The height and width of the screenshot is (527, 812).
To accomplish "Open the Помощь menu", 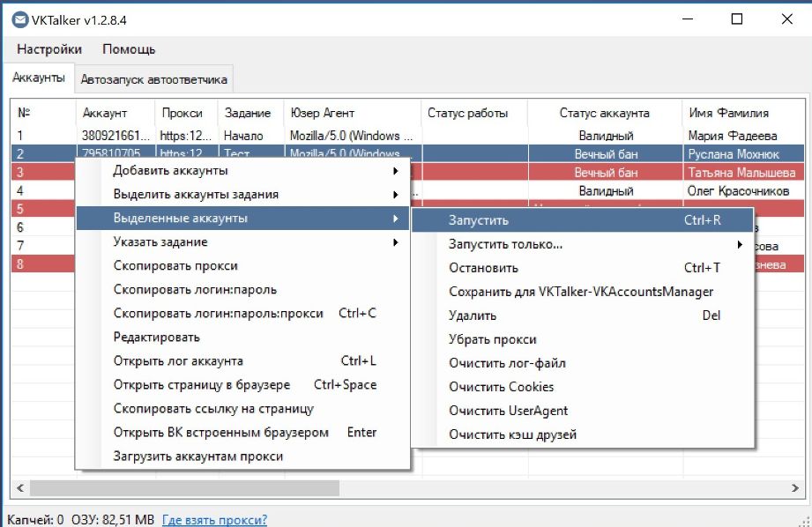I will click(x=129, y=49).
